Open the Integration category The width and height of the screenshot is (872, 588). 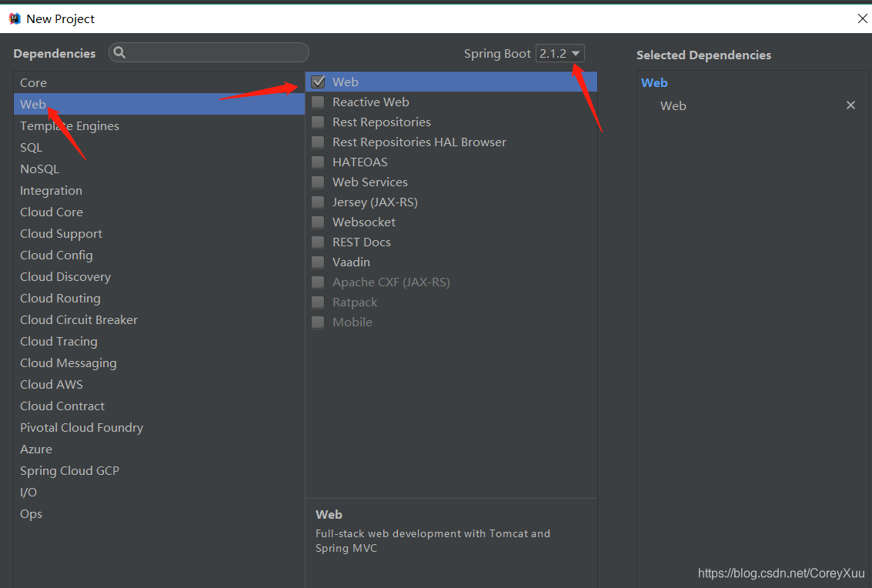159,190
